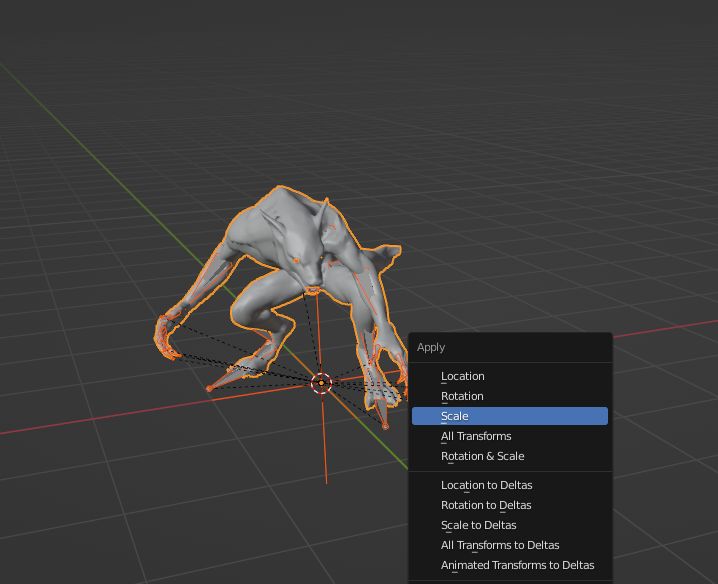
Task: Click the 3D cursor at origin
Action: [x=321, y=383]
